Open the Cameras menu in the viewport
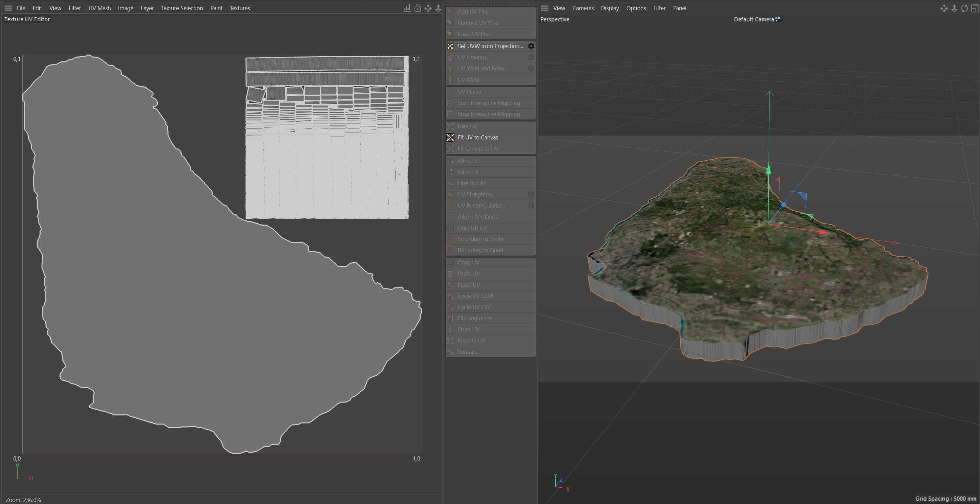The width and height of the screenshot is (980, 504). coord(582,8)
